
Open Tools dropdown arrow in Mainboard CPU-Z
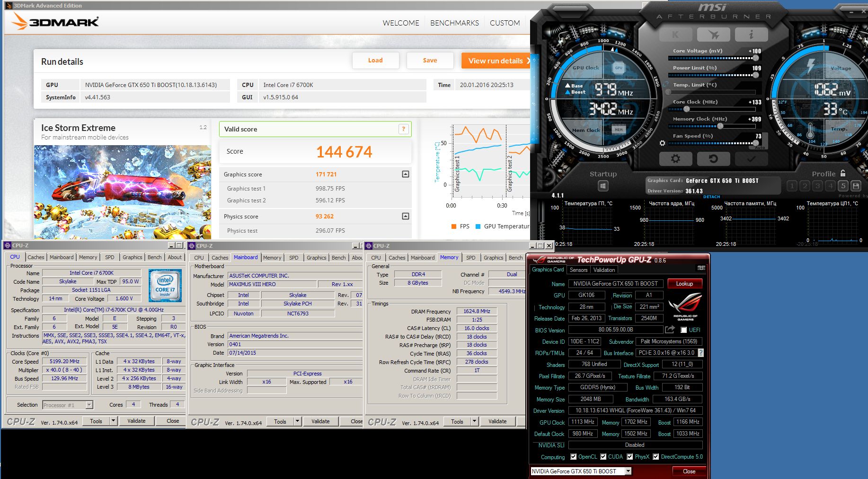297,421
